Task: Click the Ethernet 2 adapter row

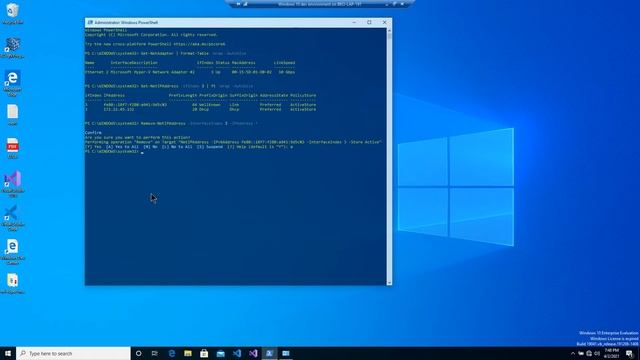Action: click(x=190, y=72)
